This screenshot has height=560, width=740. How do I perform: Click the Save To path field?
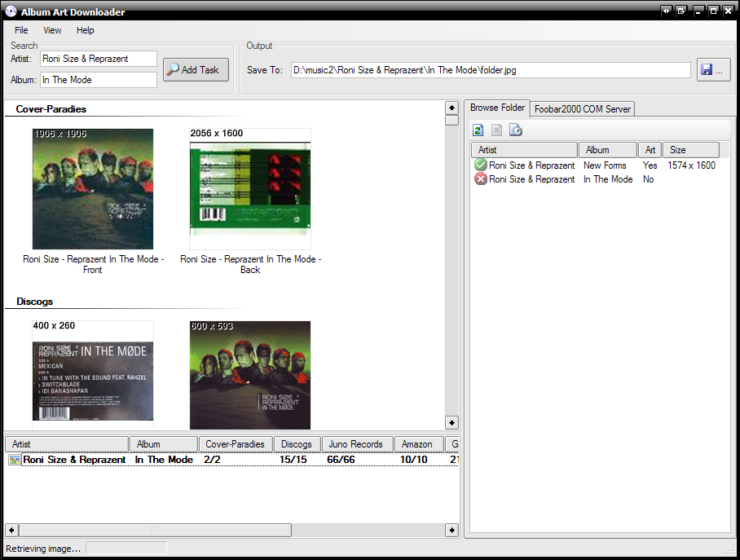[491, 70]
